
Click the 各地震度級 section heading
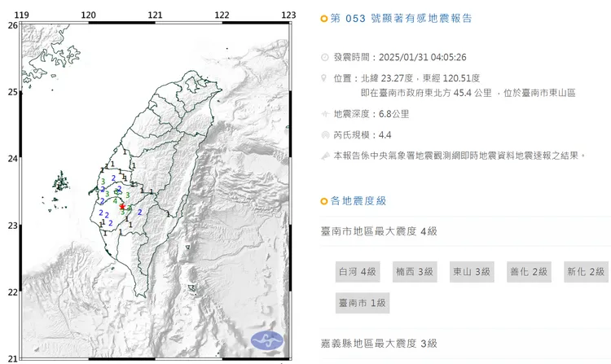point(358,201)
